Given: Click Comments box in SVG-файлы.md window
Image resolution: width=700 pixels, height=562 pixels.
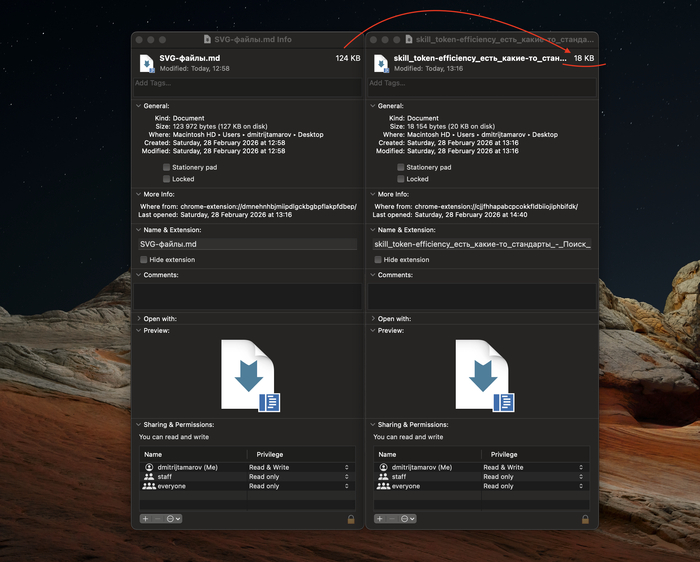Looking at the screenshot, I should [248, 296].
